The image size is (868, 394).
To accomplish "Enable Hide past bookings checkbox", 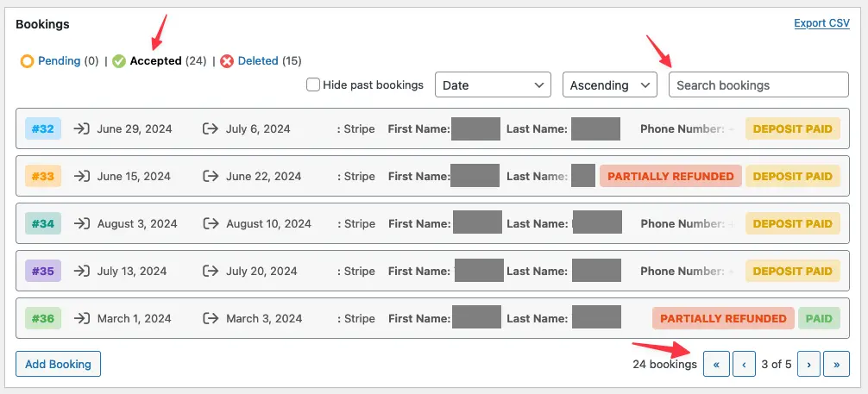I will tap(314, 85).
